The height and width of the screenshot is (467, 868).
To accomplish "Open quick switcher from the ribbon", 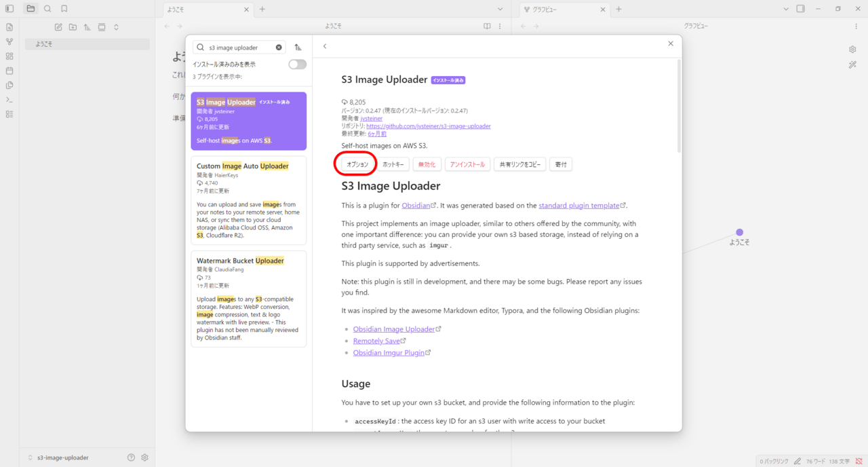I will tap(9, 27).
